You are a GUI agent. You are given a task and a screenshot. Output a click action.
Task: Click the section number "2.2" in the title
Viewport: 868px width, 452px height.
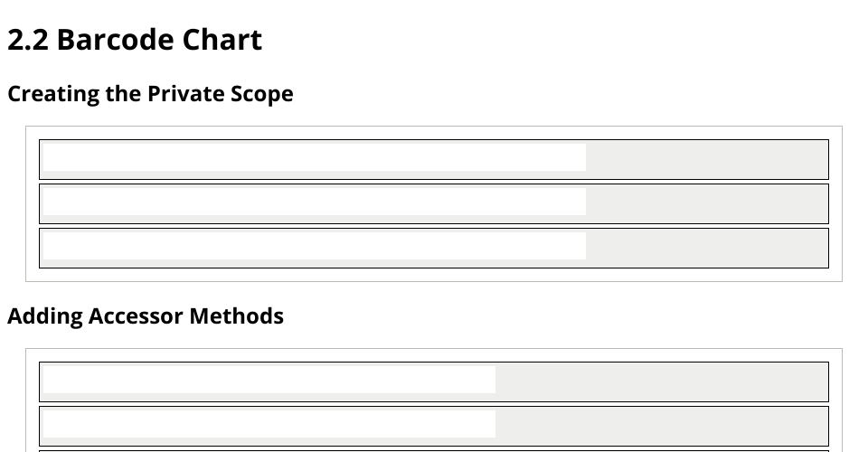coord(28,40)
